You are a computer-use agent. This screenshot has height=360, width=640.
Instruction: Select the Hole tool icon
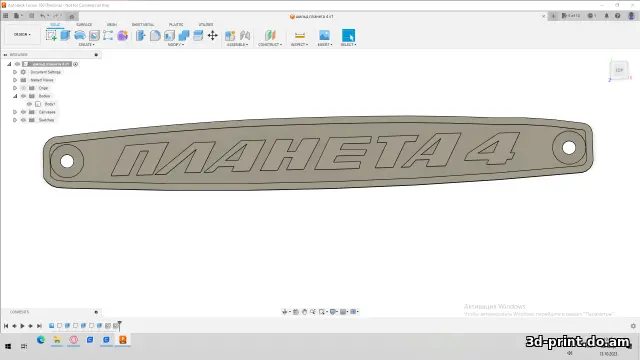[94, 36]
